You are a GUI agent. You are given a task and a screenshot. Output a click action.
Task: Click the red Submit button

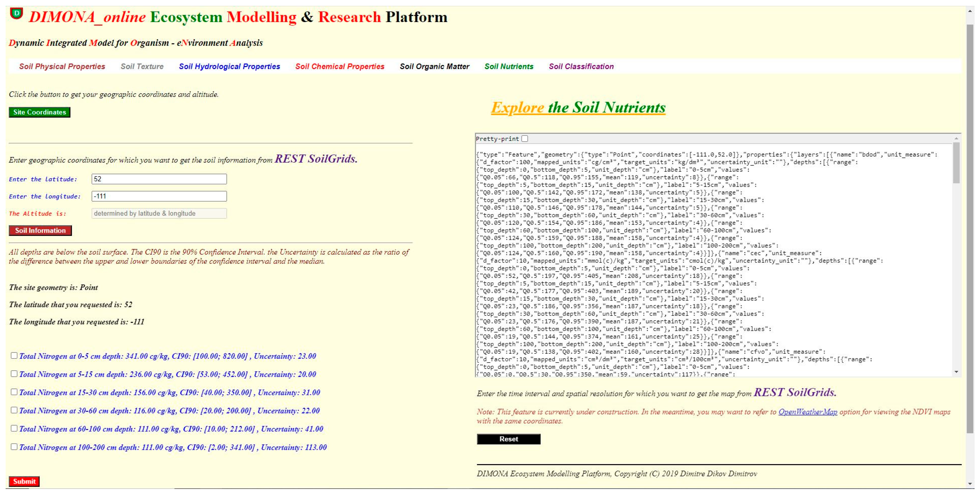[24, 482]
